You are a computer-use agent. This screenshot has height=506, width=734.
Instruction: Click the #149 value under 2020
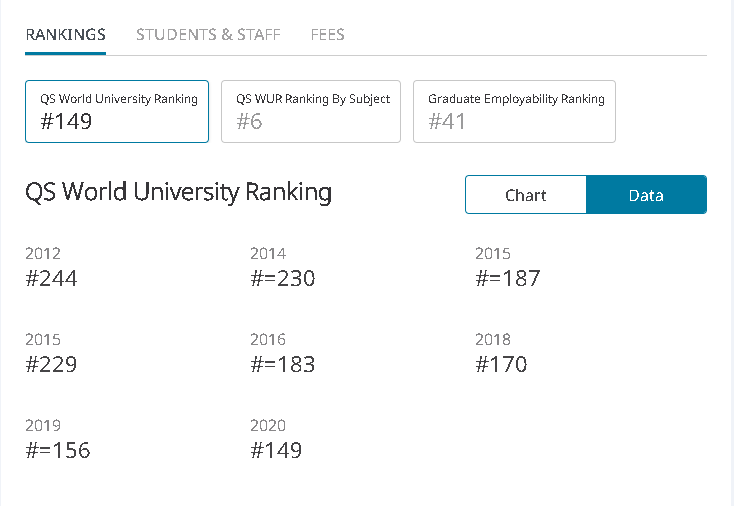tap(276, 450)
